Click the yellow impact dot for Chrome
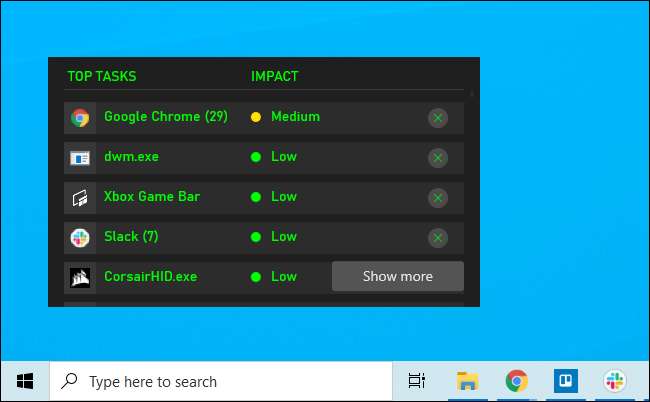Image resolution: width=650 pixels, height=402 pixels. [x=256, y=117]
